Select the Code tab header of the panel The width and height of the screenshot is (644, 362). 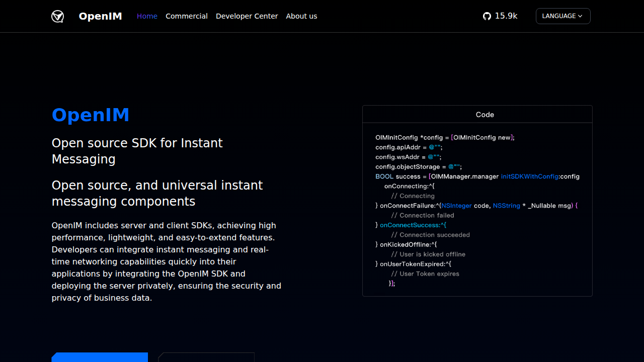485,115
